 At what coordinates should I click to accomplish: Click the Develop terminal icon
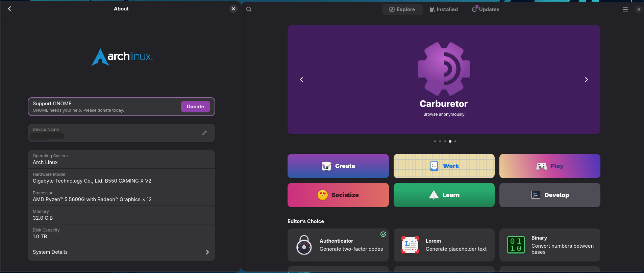536,195
